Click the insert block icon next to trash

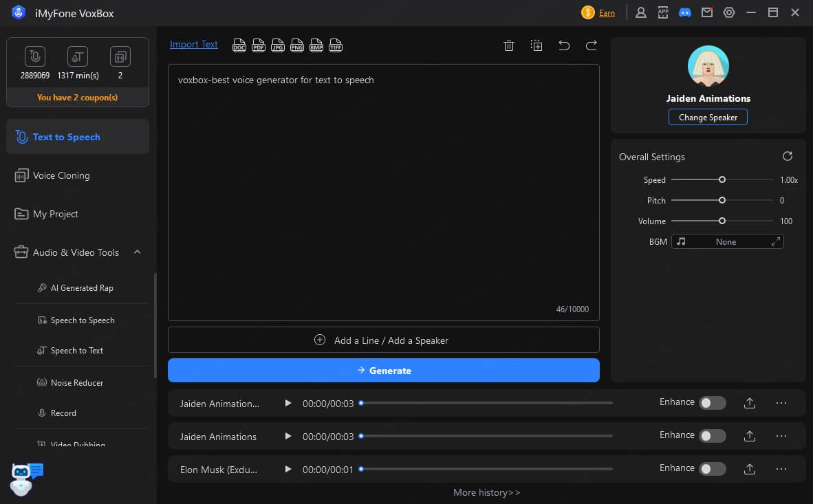pyautogui.click(x=536, y=45)
